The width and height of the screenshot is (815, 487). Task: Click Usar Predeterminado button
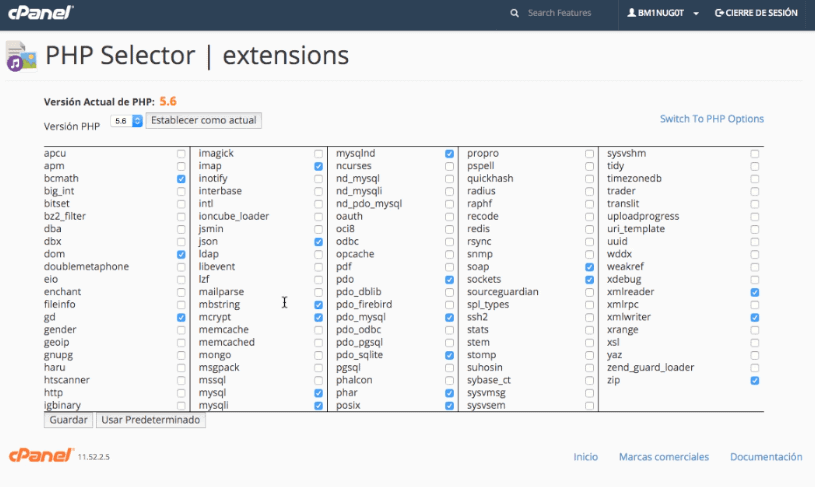151,420
